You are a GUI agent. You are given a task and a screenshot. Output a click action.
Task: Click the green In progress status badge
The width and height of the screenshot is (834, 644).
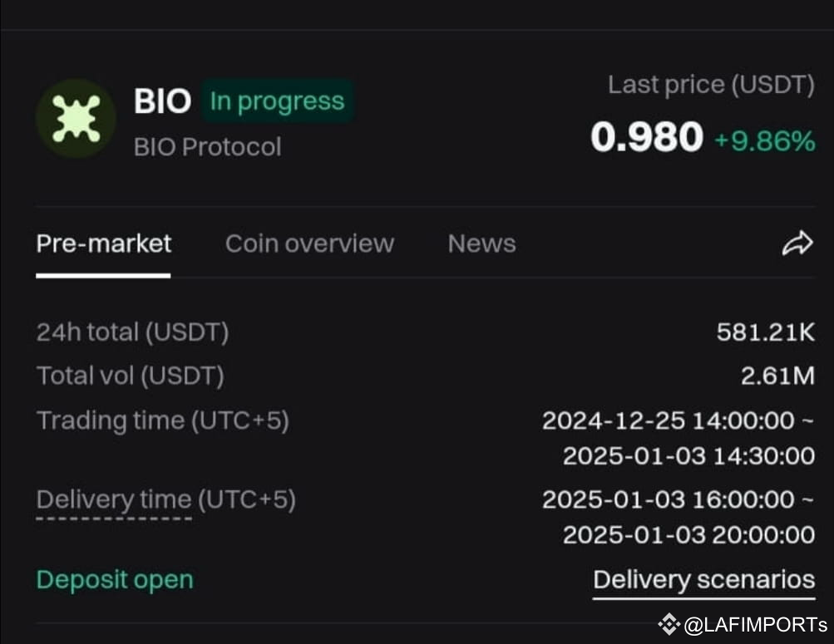(x=277, y=101)
